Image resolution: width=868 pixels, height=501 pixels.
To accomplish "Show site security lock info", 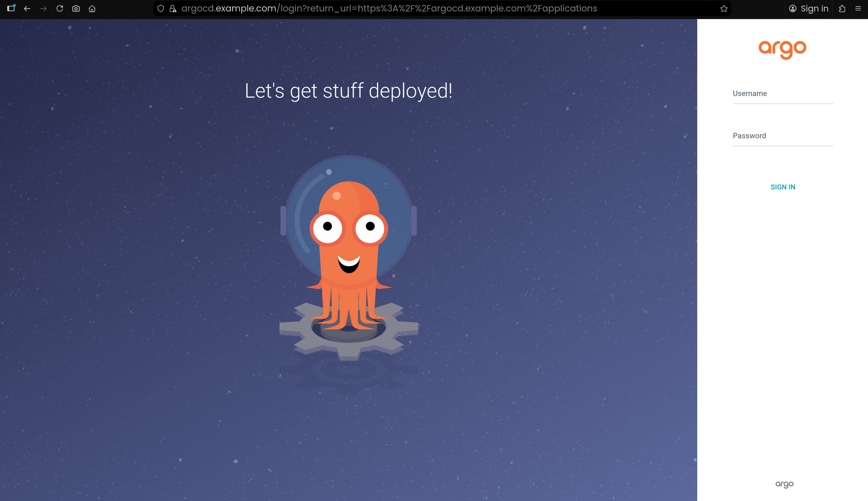I will pyautogui.click(x=173, y=8).
